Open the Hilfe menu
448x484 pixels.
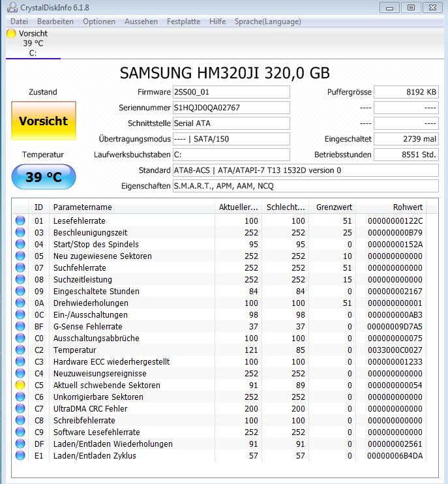click(217, 22)
